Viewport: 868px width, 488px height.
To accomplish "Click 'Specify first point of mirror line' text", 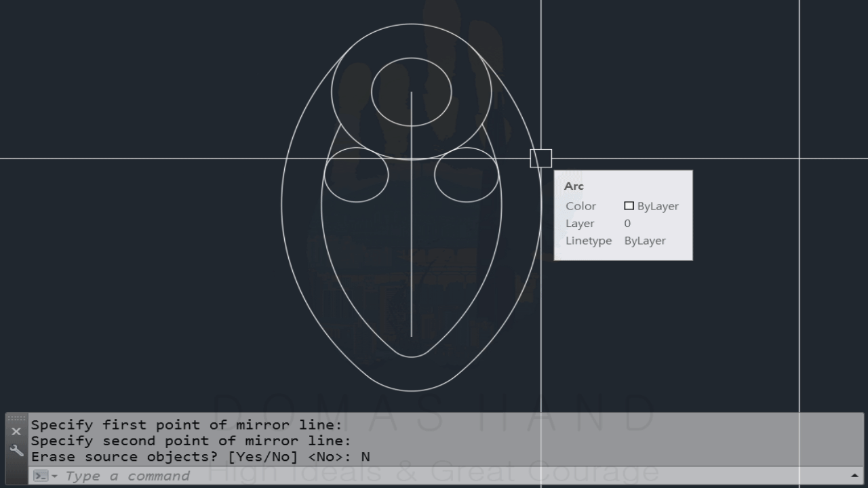I will (x=186, y=425).
